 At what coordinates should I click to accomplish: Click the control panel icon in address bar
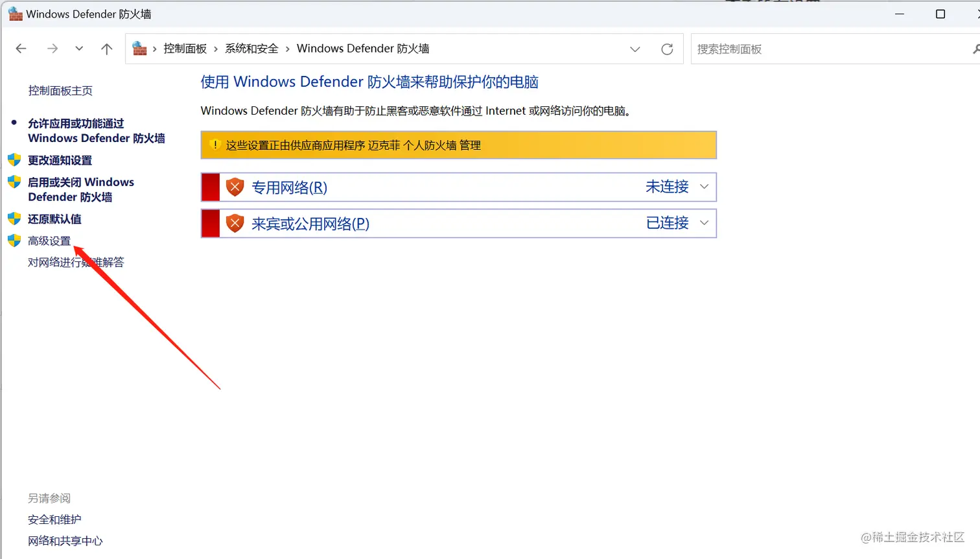pos(139,49)
